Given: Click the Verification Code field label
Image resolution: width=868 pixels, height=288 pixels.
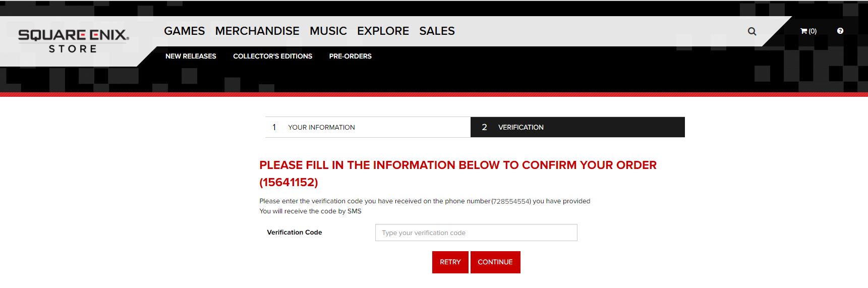Looking at the screenshot, I should click(x=294, y=233).
